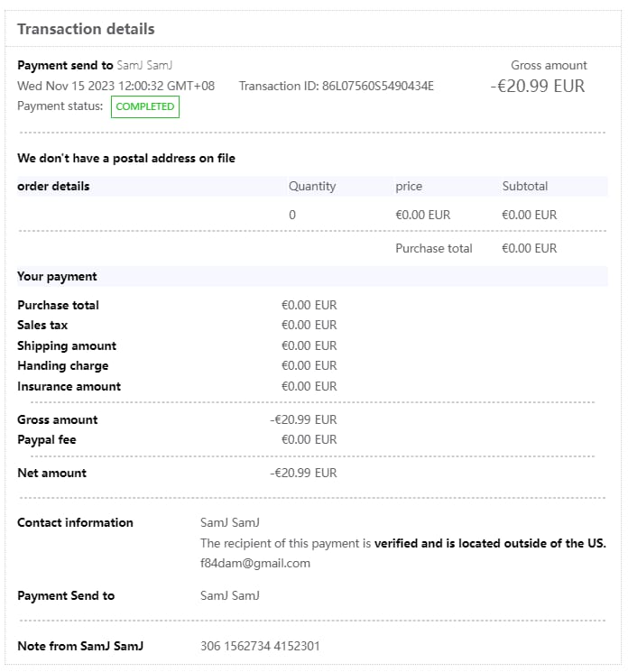Click the Quantity column header
This screenshot has height=672, width=628.
[311, 186]
